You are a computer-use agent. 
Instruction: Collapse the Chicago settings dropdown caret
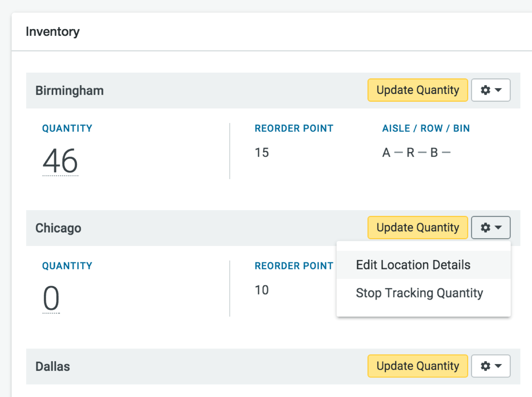498,228
